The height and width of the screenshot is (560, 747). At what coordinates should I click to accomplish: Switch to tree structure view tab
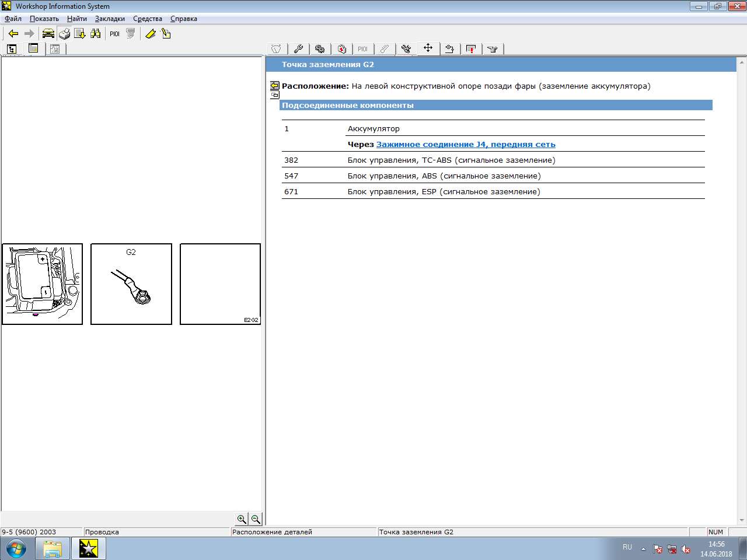pyautogui.click(x=12, y=49)
